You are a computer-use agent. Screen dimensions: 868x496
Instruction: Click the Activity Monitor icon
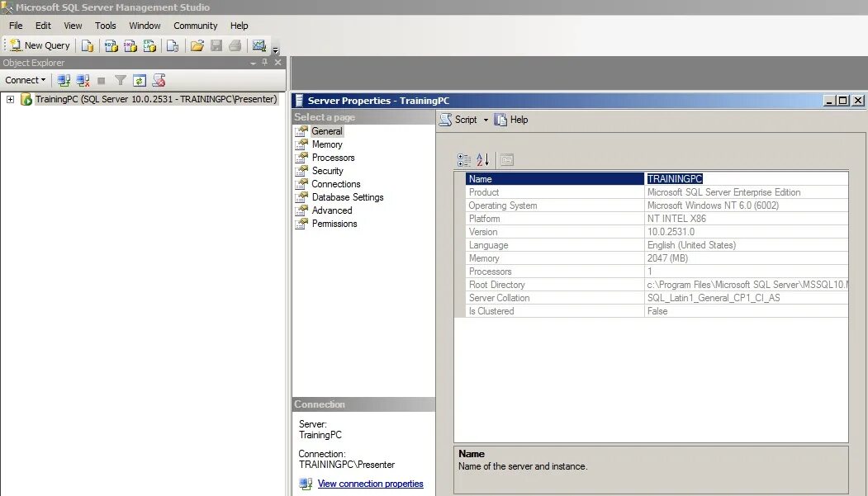coord(259,46)
